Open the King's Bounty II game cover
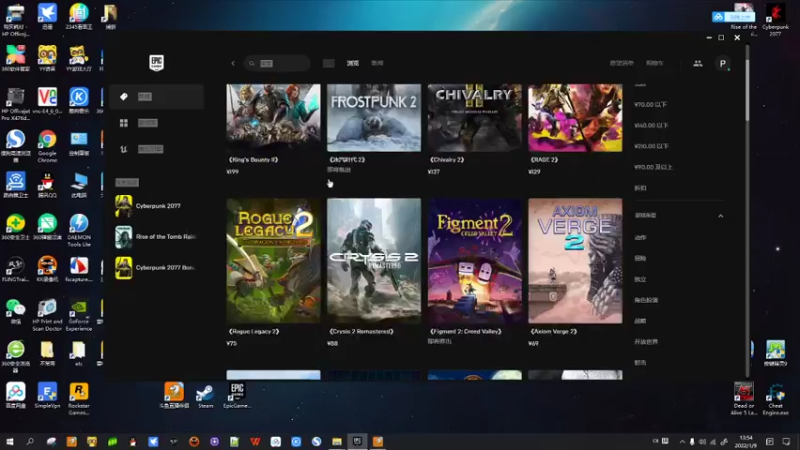800x450 pixels. (273, 117)
